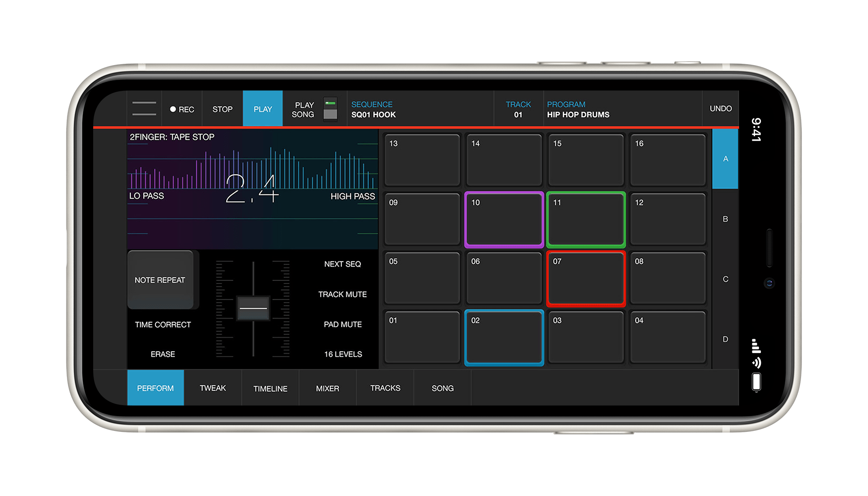
Task: Open the hamburger menu icon
Action: [144, 109]
